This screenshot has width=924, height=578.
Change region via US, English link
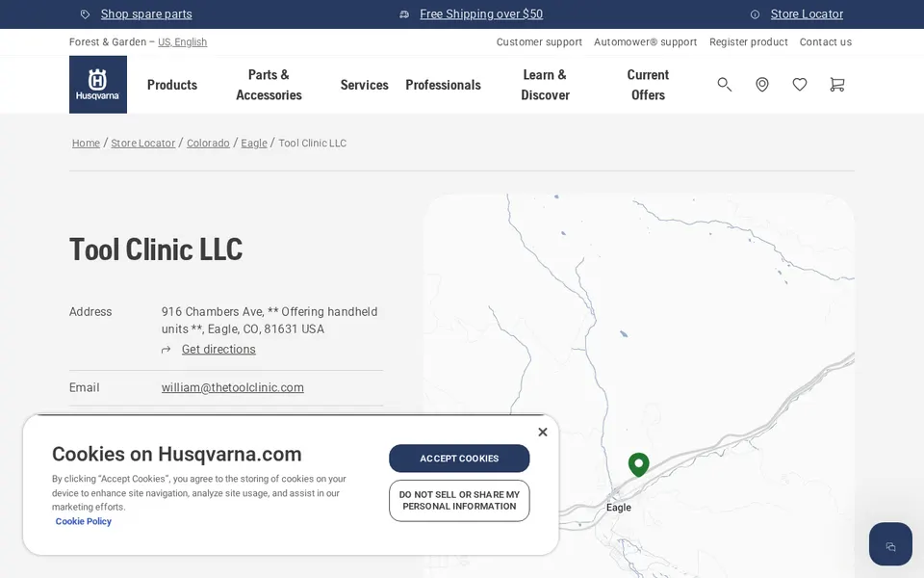click(x=183, y=41)
